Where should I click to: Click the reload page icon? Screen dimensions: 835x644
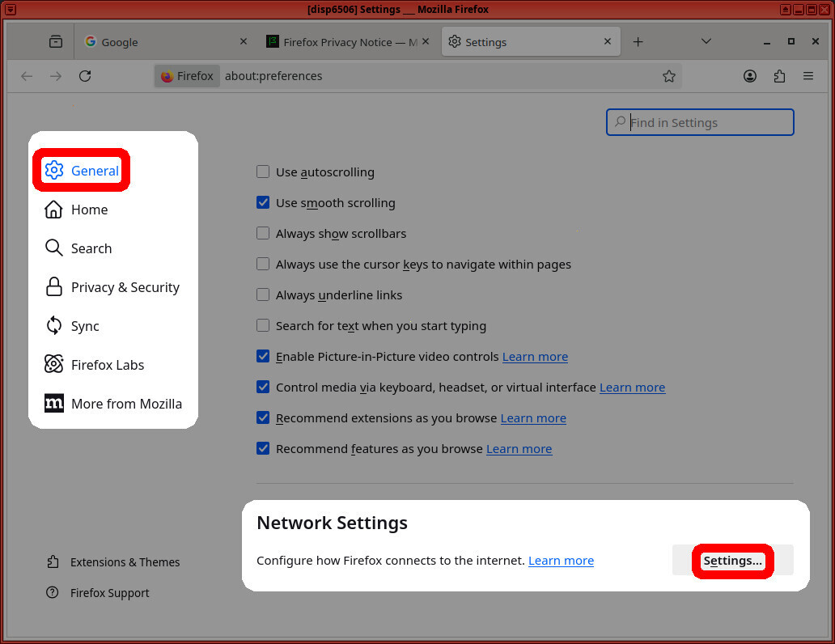pyautogui.click(x=85, y=76)
